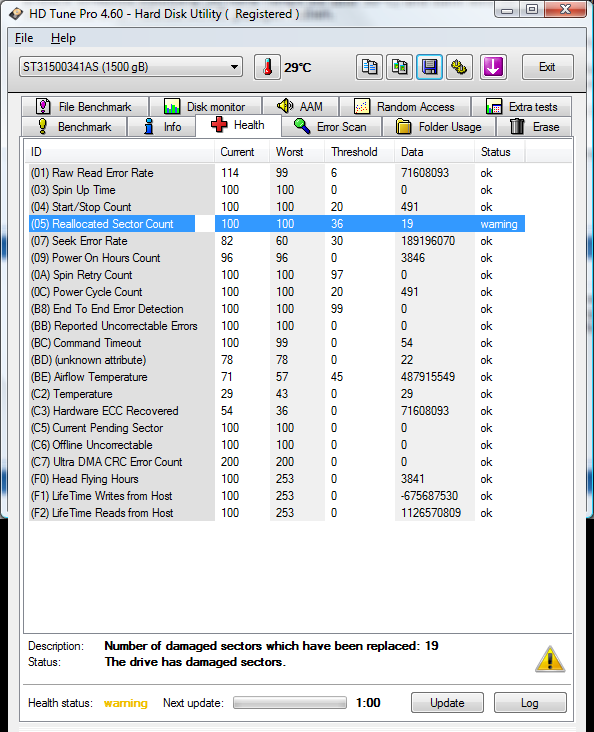Open the Info tab
The width and height of the screenshot is (594, 732).
click(162, 127)
